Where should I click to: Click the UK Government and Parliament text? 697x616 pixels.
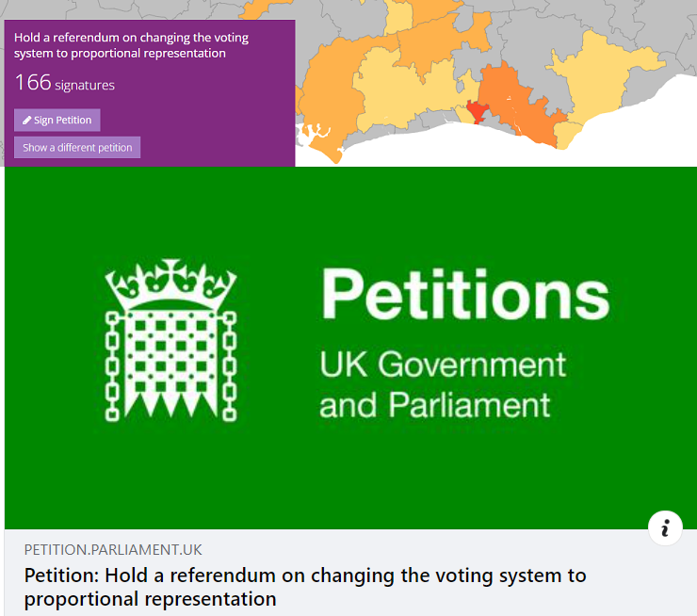click(x=443, y=384)
